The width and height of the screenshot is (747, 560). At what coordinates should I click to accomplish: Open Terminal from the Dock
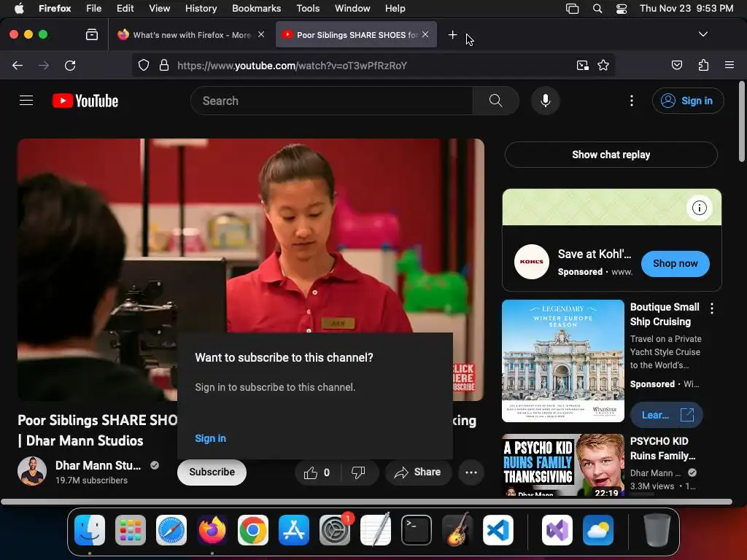click(417, 530)
